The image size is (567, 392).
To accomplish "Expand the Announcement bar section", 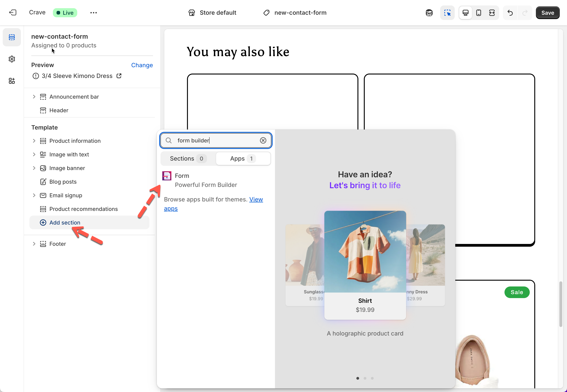I will pyautogui.click(x=34, y=97).
